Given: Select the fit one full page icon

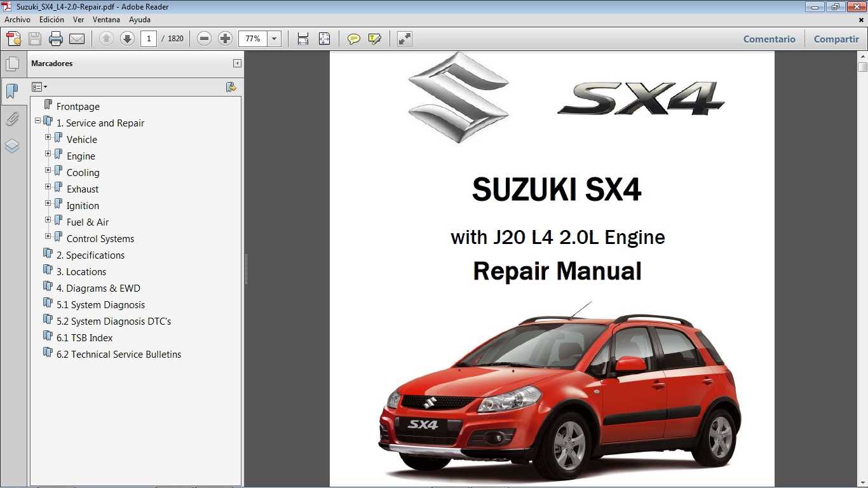Looking at the screenshot, I should tap(324, 39).
